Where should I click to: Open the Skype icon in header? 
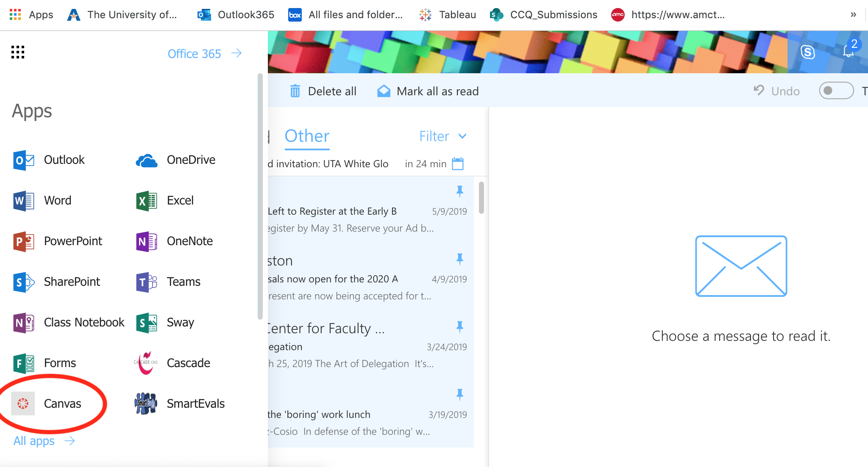[x=807, y=52]
